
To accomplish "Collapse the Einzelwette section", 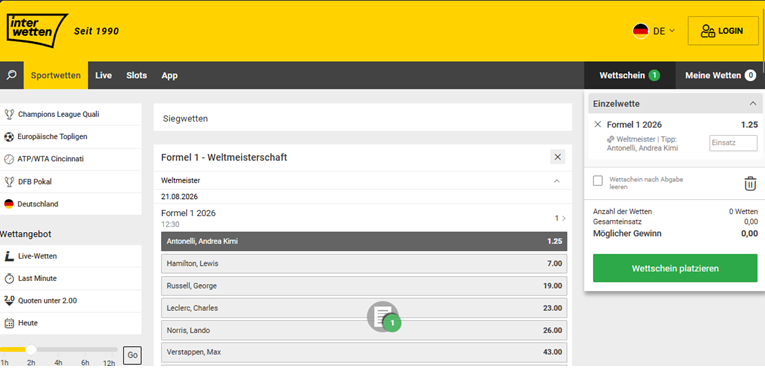I will pyautogui.click(x=753, y=103).
